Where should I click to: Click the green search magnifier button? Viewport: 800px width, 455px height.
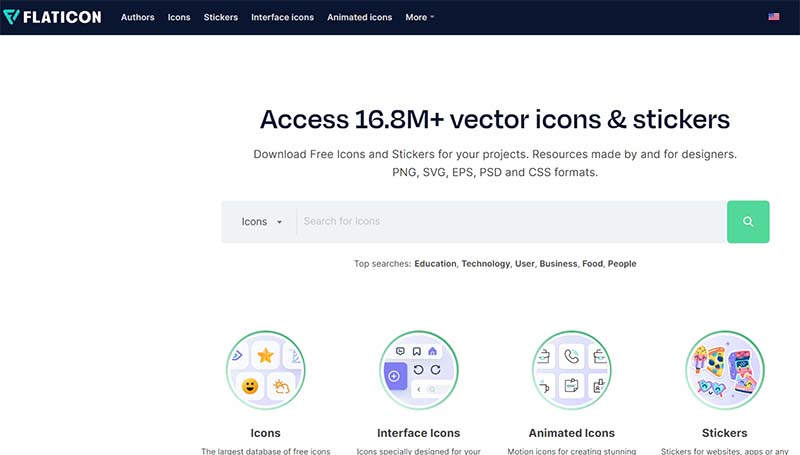pyautogui.click(x=748, y=221)
